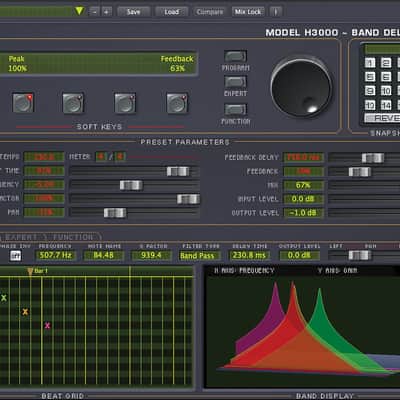
Task: Toggle the Mix Lock button
Action: 248,12
